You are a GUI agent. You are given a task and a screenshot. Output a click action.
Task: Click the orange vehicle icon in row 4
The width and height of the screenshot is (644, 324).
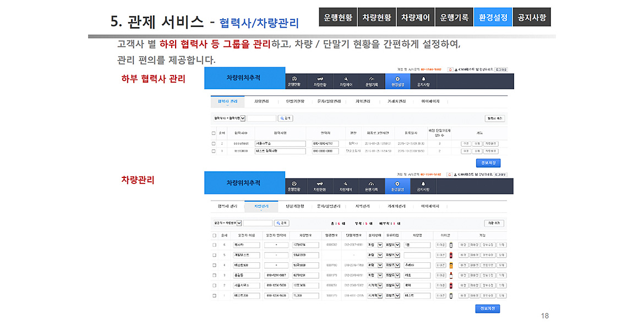(x=451, y=265)
